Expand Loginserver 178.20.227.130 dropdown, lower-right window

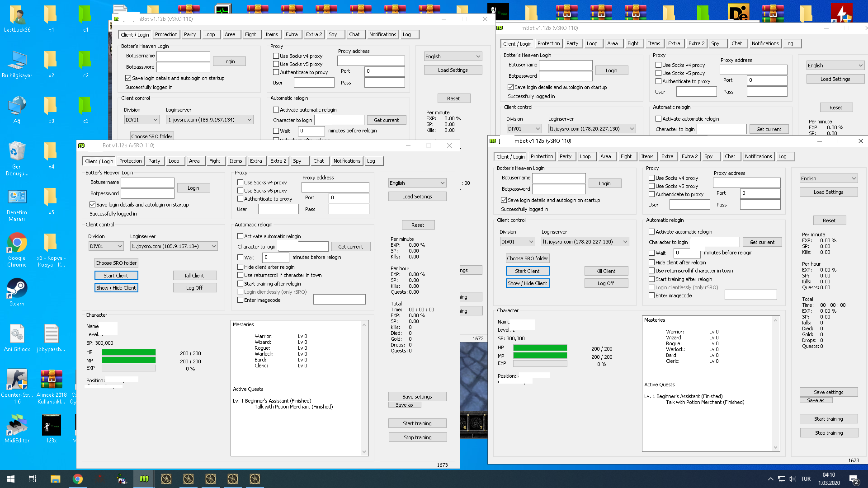coord(585,242)
